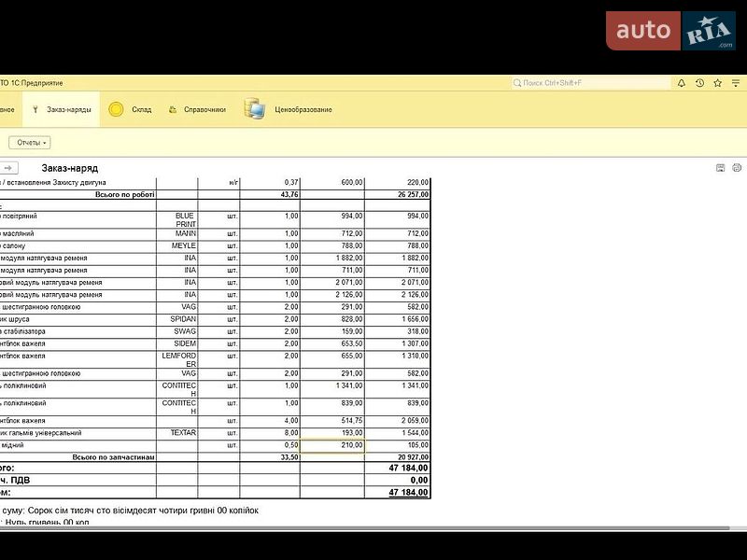Click the SWAG manufacturer cell
The image size is (747, 560).
coord(176,332)
